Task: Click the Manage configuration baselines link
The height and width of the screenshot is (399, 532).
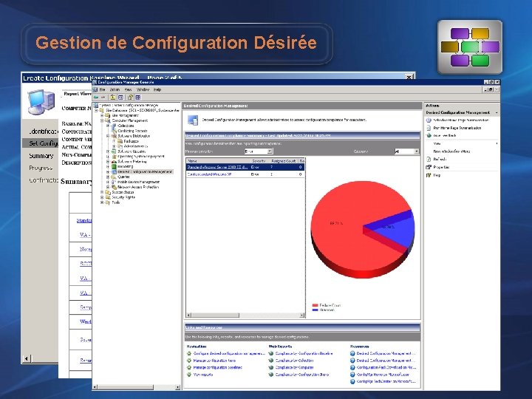Action: [217, 367]
